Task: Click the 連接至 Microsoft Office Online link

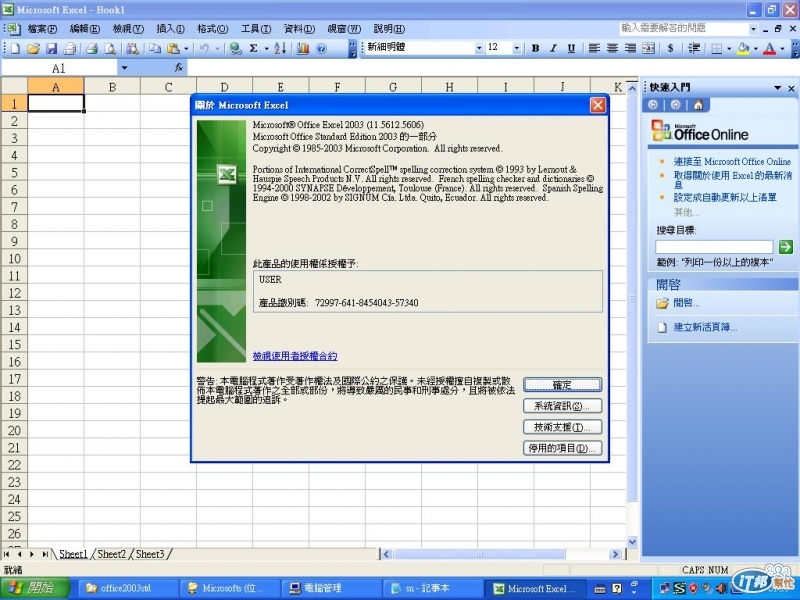Action: [732, 162]
